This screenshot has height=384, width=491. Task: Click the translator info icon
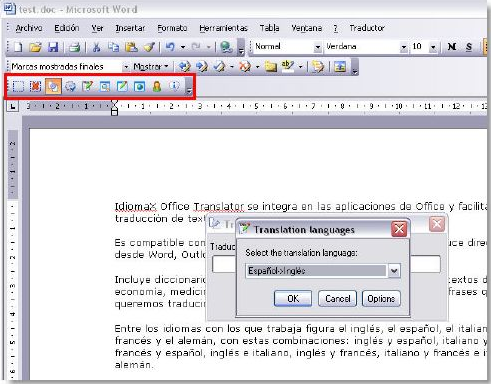click(174, 86)
